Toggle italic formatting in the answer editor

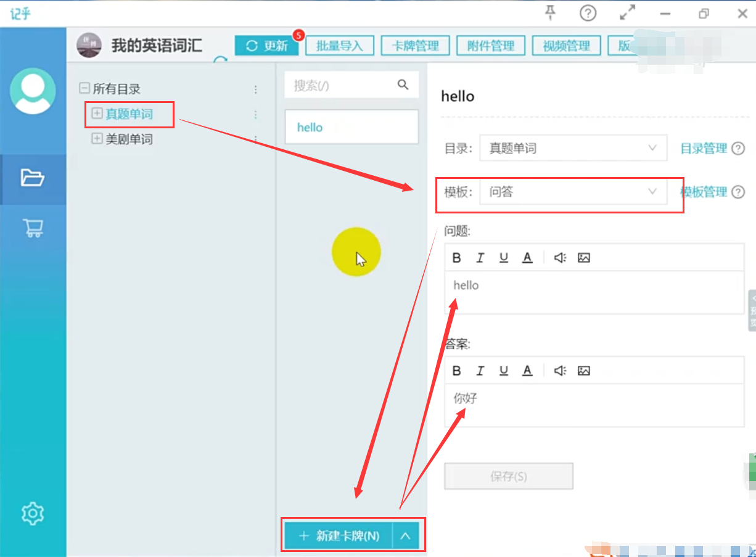pos(480,370)
